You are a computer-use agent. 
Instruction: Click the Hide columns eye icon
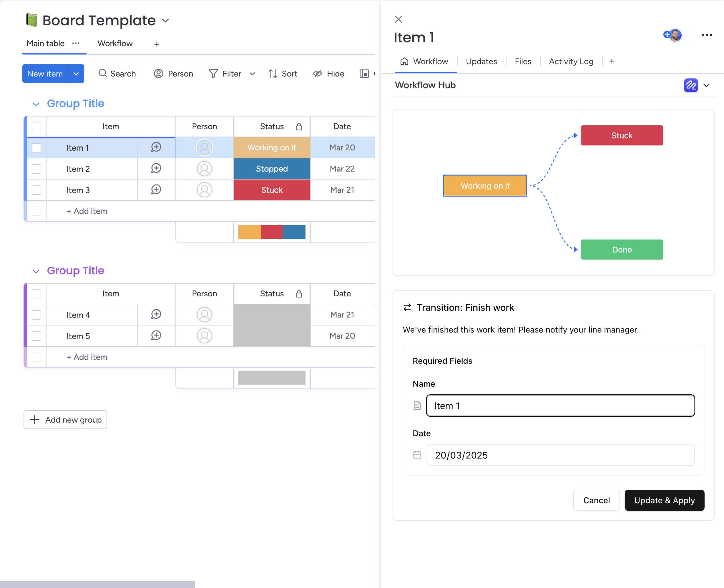tap(317, 74)
